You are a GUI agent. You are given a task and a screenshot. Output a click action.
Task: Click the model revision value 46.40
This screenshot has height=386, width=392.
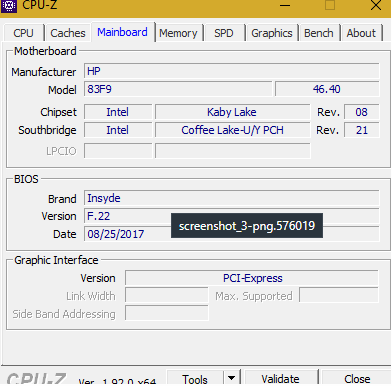327,89
